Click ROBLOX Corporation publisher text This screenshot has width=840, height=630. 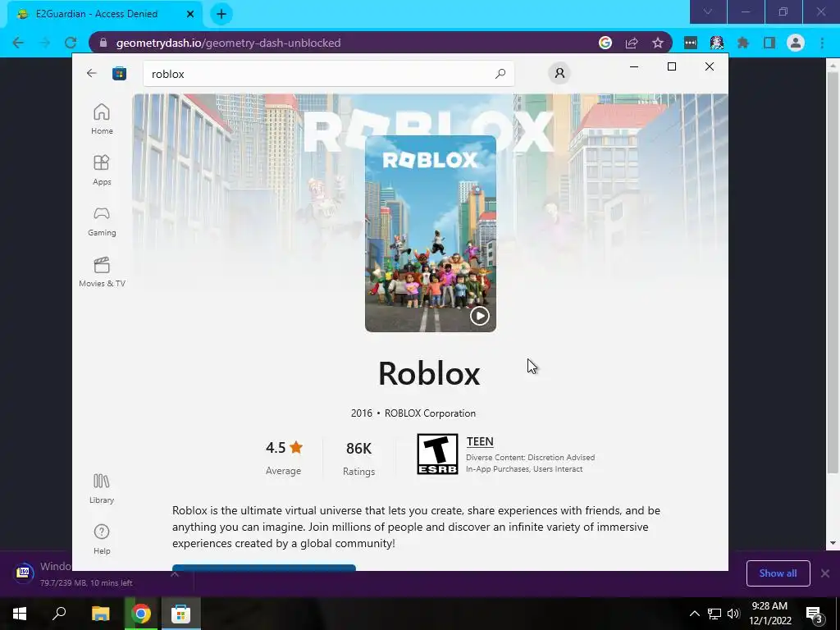(430, 413)
